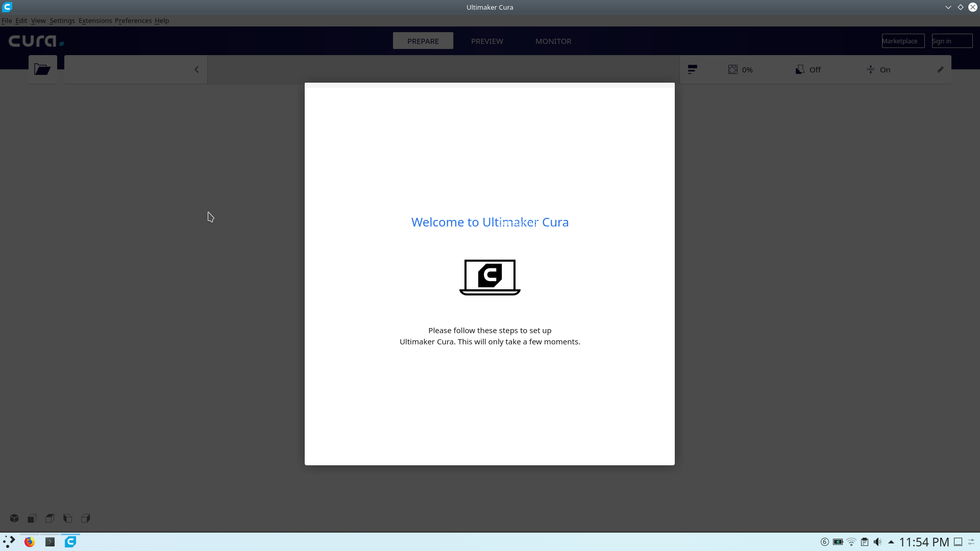This screenshot has width=980, height=551.
Task: Open the Extensions menu
Action: pos(95,20)
